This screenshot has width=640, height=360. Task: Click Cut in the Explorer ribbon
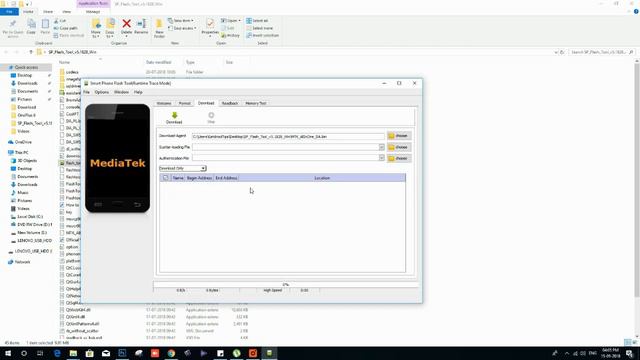click(x=60, y=21)
